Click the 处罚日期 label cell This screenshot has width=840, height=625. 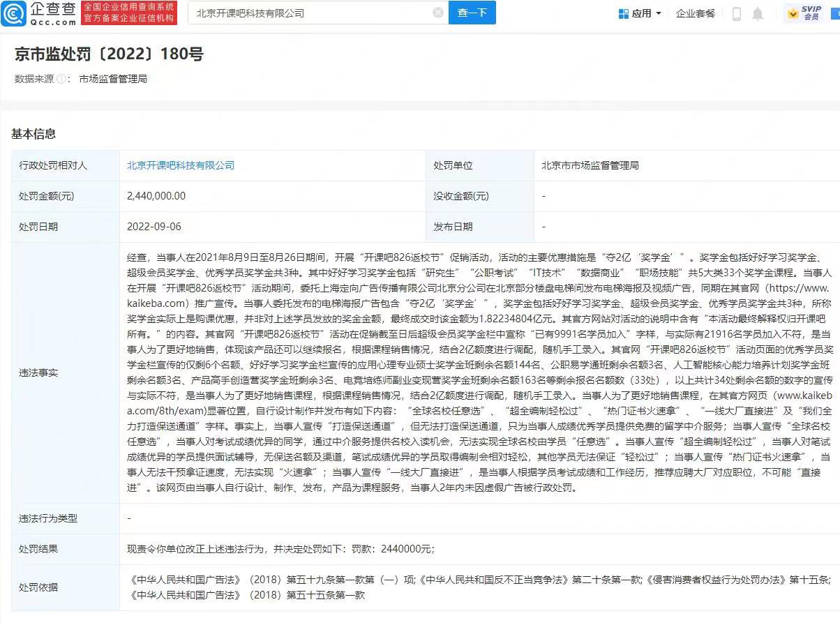(66, 227)
